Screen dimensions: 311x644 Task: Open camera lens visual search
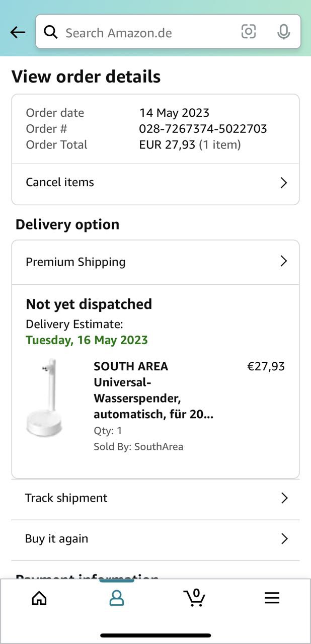(249, 32)
